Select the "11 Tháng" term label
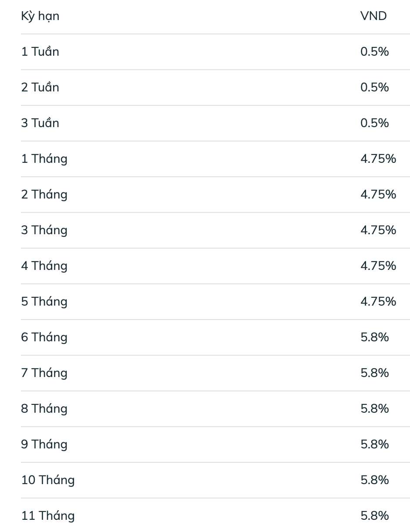410x532 pixels. tap(48, 516)
